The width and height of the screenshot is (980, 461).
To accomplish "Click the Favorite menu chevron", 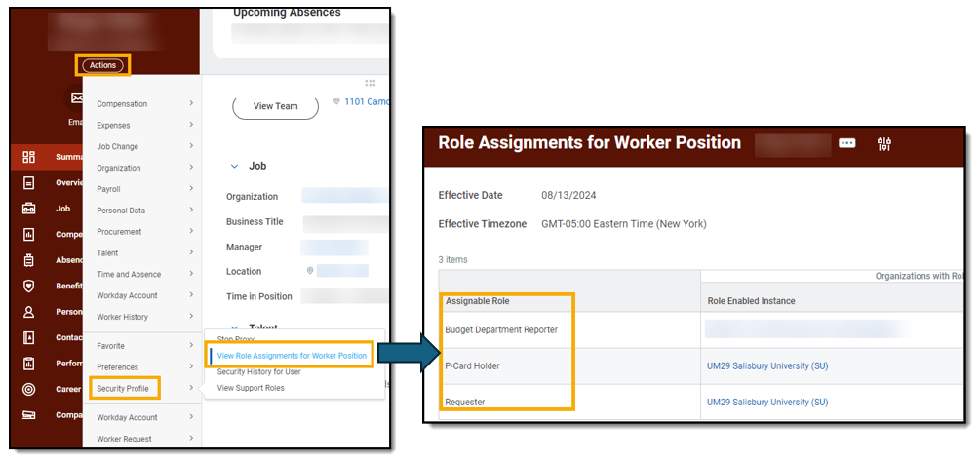I will tap(191, 345).
